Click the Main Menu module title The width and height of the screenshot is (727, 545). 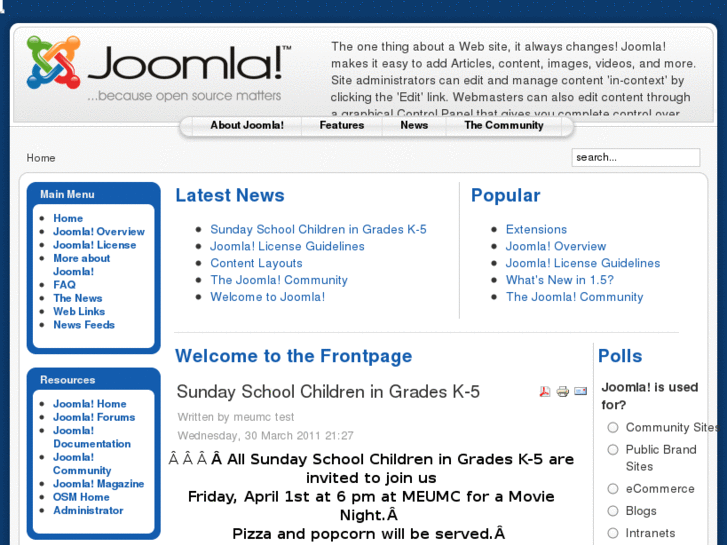click(67, 194)
